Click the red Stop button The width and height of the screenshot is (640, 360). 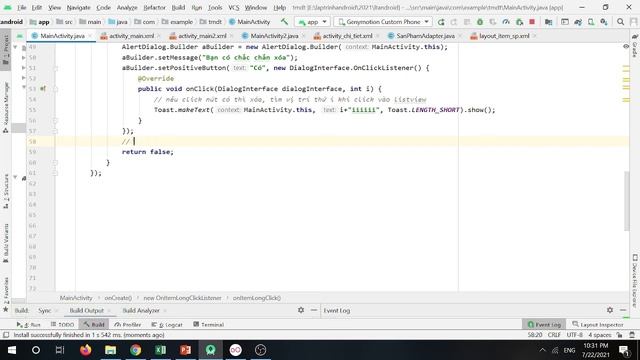pos(532,22)
